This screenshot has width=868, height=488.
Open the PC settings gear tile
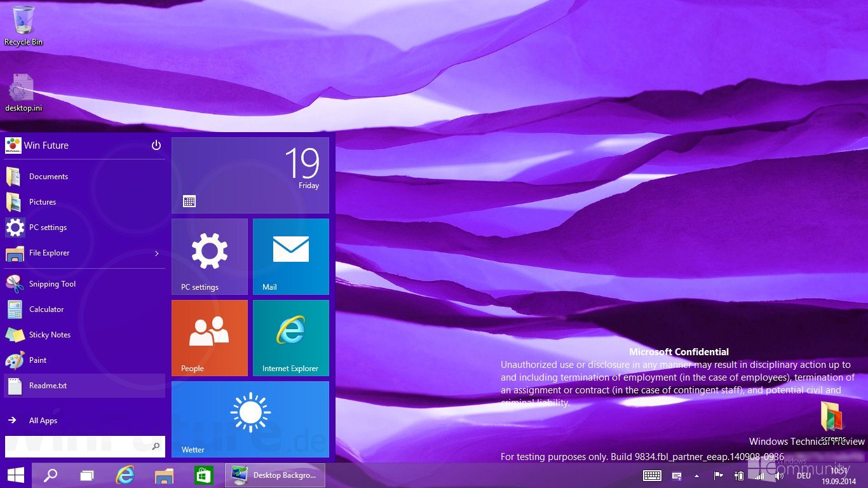point(210,257)
